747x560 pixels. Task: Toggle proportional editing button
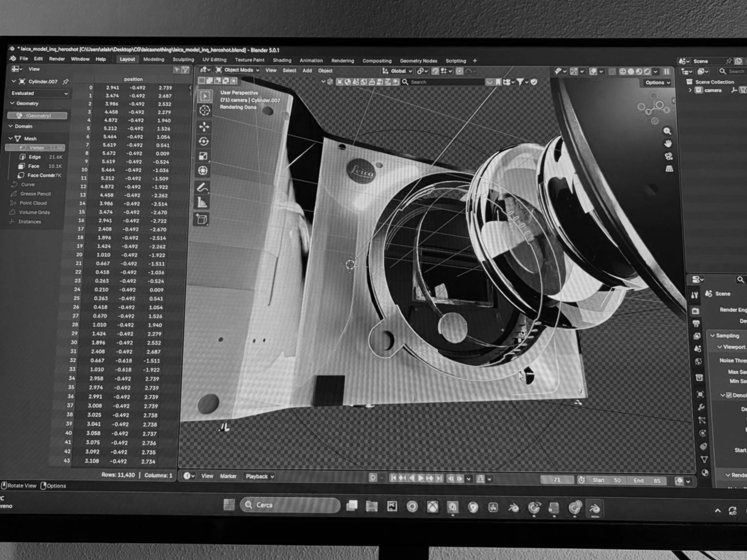[x=460, y=71]
